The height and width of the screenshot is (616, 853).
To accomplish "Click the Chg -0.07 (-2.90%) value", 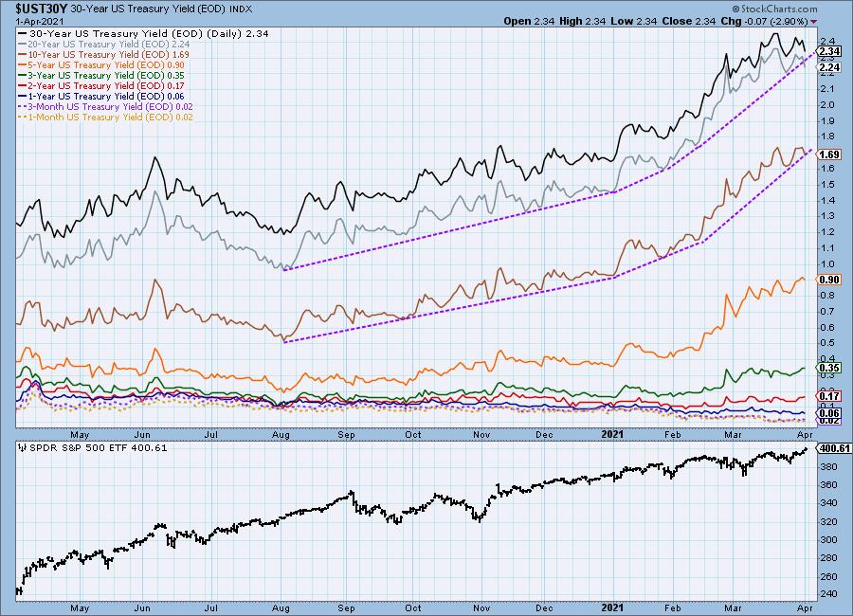I will tap(765, 21).
